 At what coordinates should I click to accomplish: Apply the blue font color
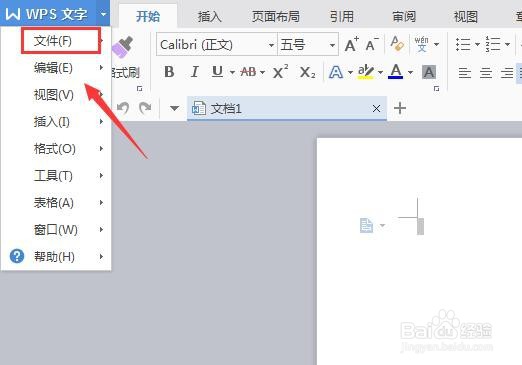tap(396, 71)
